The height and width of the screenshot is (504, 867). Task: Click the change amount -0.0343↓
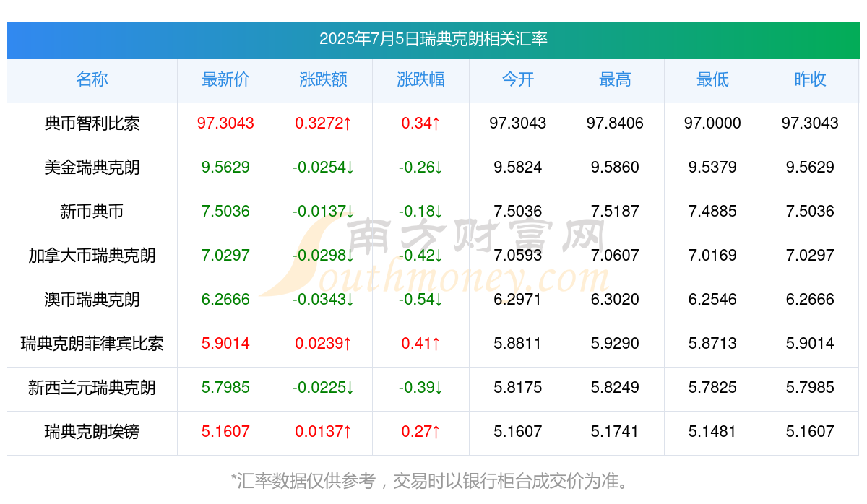coord(323,300)
